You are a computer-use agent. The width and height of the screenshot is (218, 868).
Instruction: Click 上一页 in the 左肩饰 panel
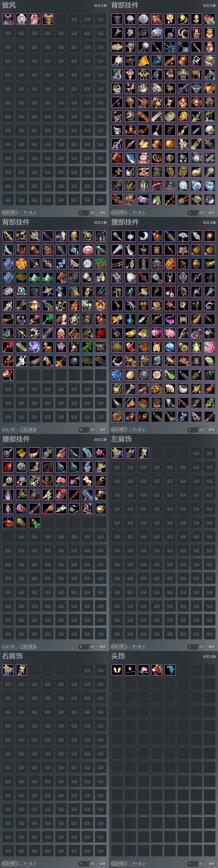point(118,647)
